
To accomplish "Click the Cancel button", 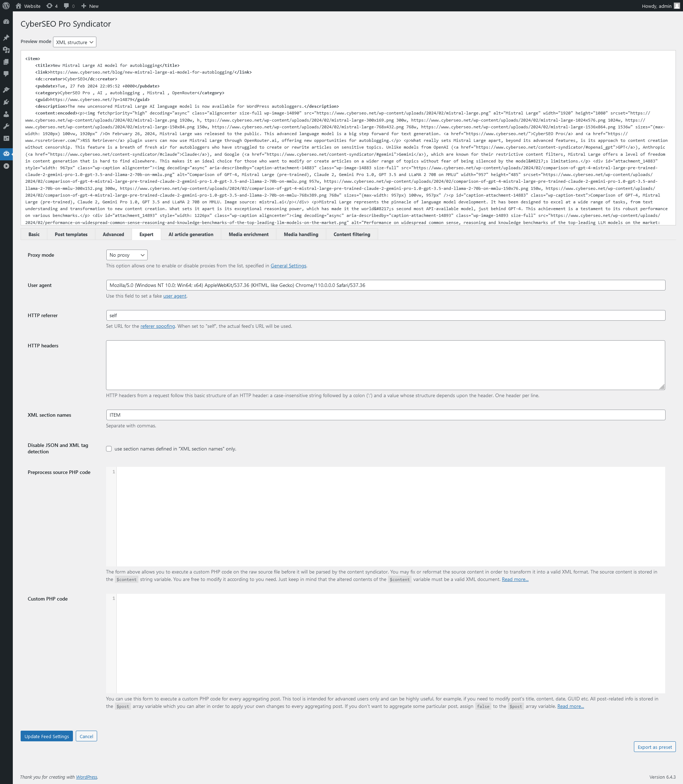I will pos(86,736).
